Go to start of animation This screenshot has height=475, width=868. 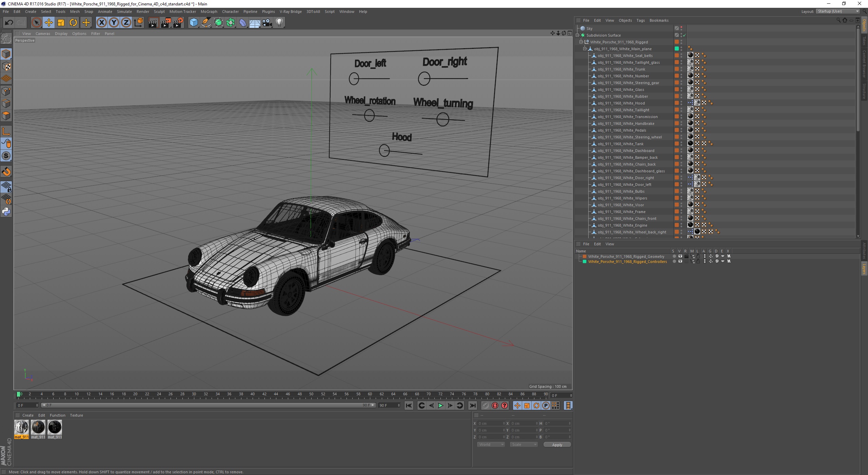[x=409, y=405]
